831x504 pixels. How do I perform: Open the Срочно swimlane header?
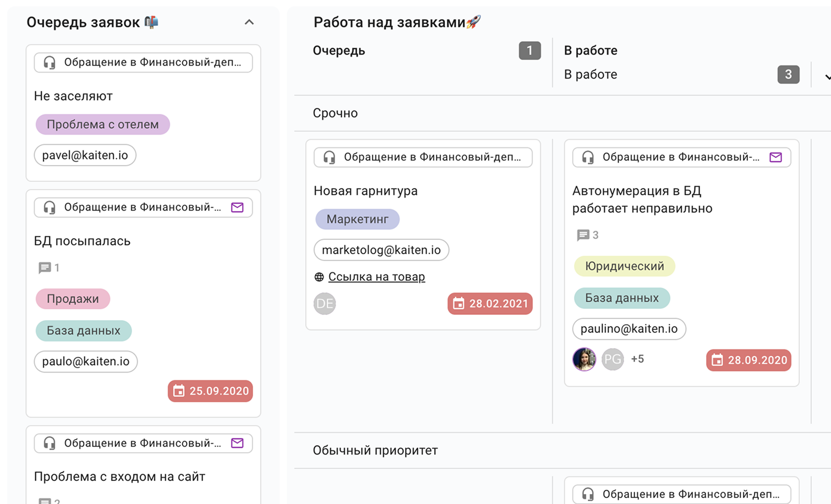coord(335,113)
